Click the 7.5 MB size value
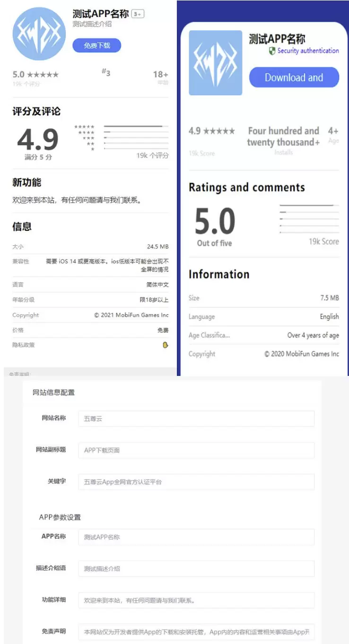 (x=330, y=298)
